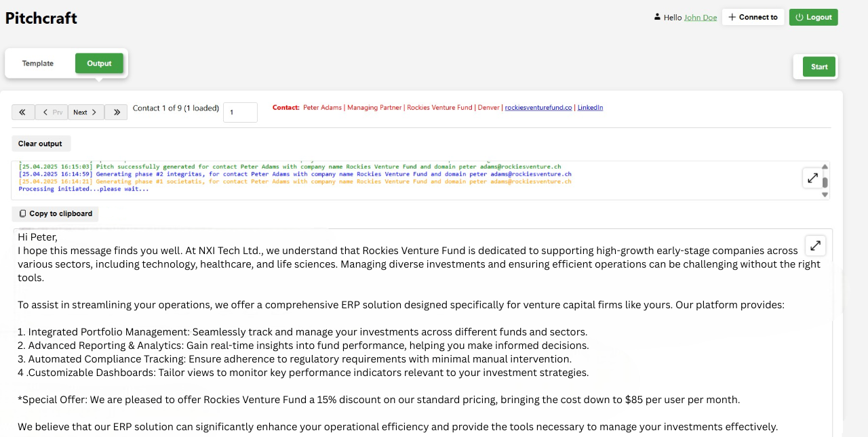The height and width of the screenshot is (437, 868).
Task: Click the log scrollbar up arrow
Action: coord(825,167)
